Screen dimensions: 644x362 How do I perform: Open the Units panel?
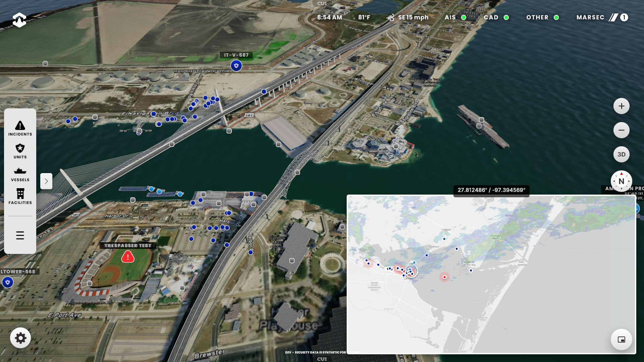coord(20,151)
